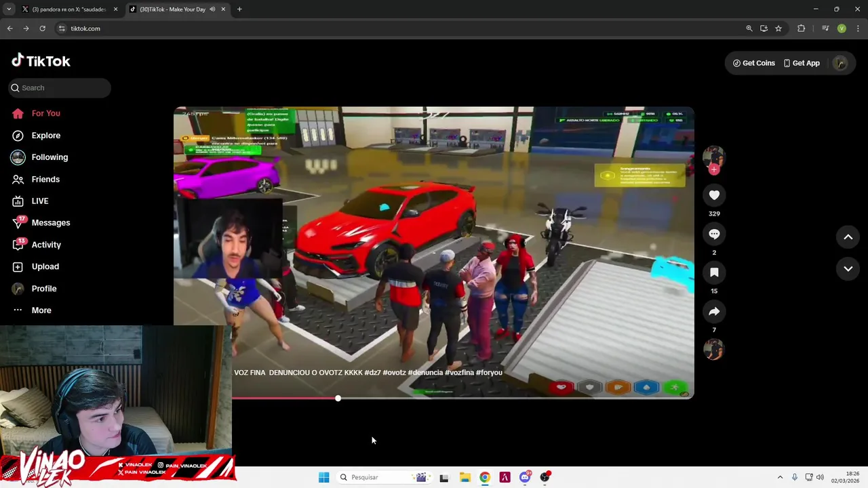Screen dimensions: 868x488
Task: Open the volume icon in system tray
Action: pos(820,477)
